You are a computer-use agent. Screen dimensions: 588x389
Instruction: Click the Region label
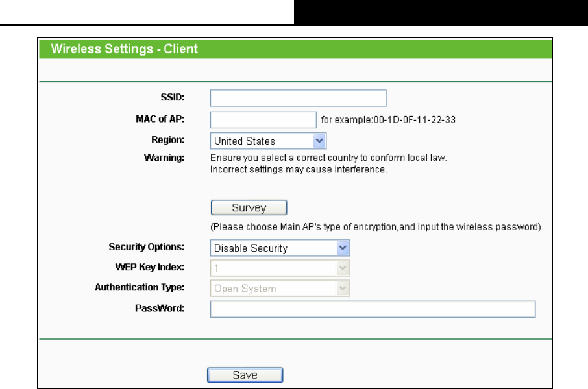167,140
